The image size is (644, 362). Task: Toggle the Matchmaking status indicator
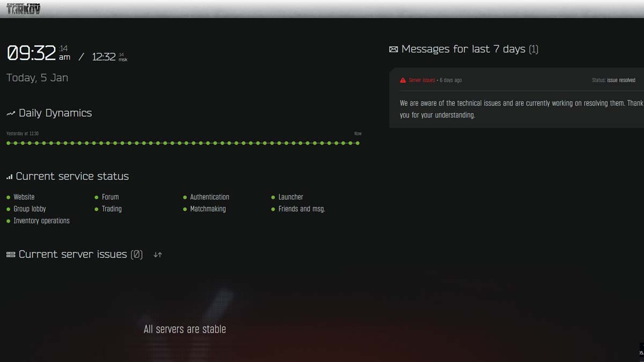point(186,209)
